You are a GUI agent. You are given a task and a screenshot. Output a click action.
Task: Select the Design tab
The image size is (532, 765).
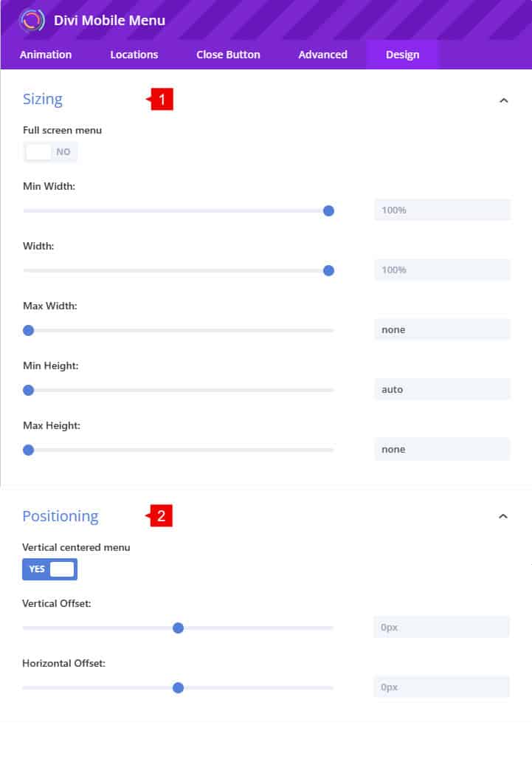point(402,55)
